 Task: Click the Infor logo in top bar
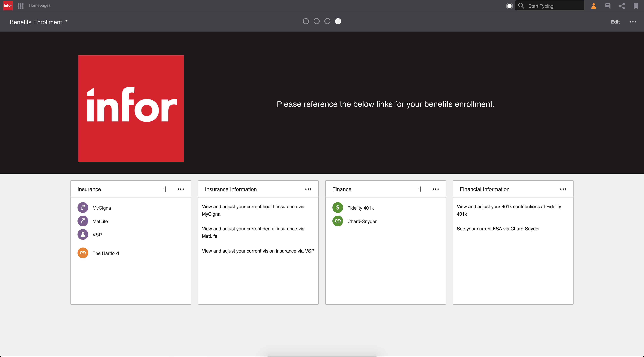(8, 6)
